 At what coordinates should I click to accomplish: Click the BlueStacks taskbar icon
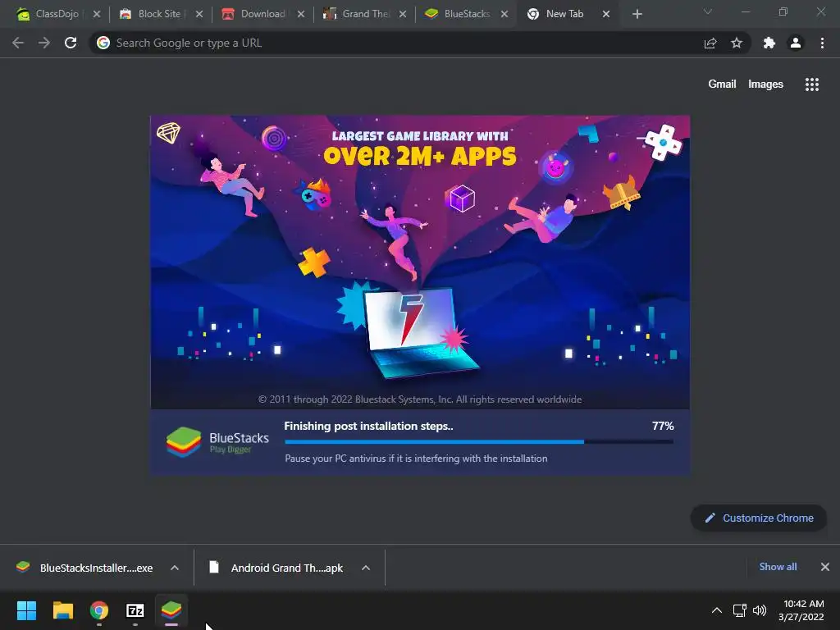(x=171, y=610)
